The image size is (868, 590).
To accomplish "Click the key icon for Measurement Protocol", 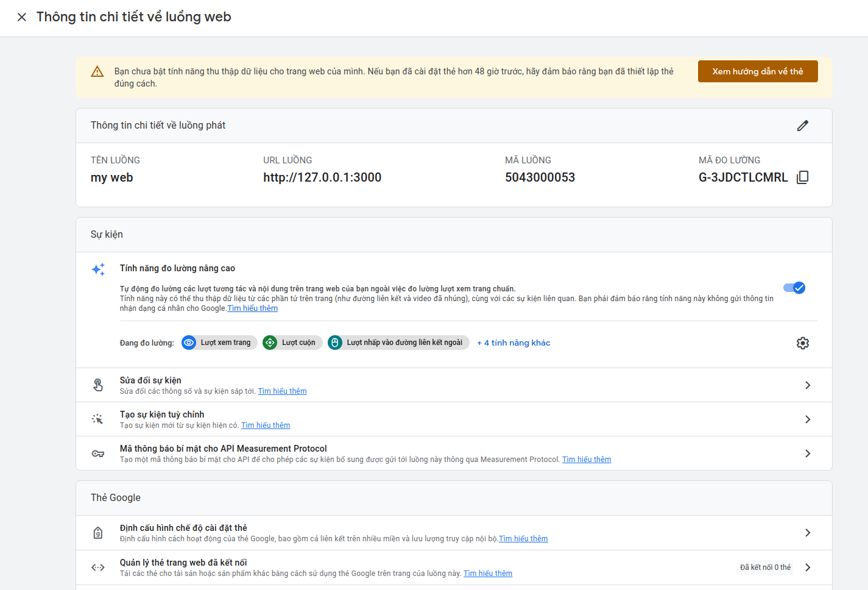I will (98, 453).
